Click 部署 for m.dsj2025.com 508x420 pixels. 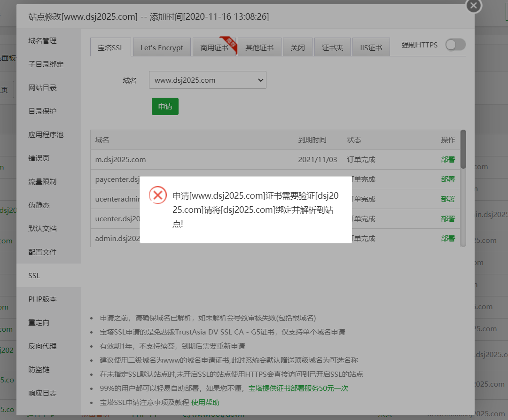(448, 159)
